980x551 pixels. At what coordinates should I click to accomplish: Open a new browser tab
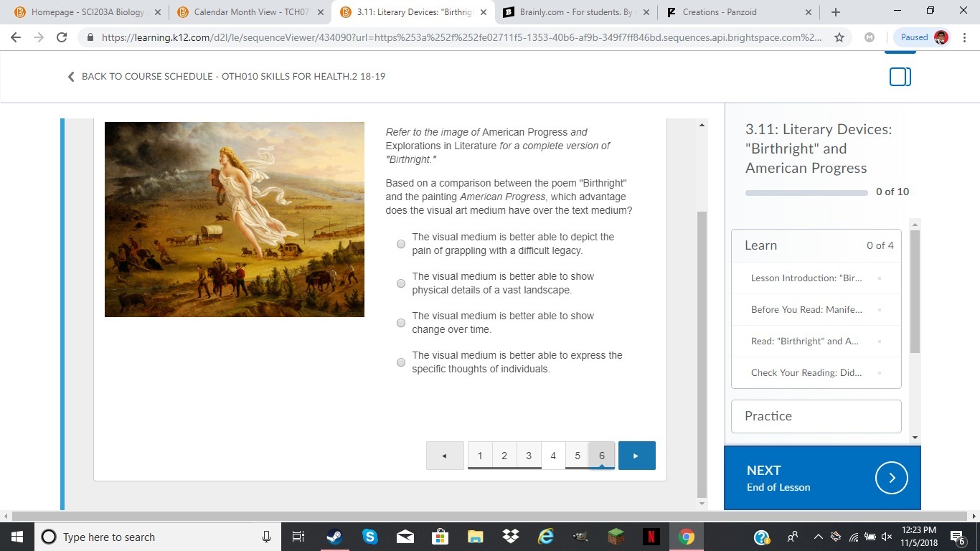point(836,12)
